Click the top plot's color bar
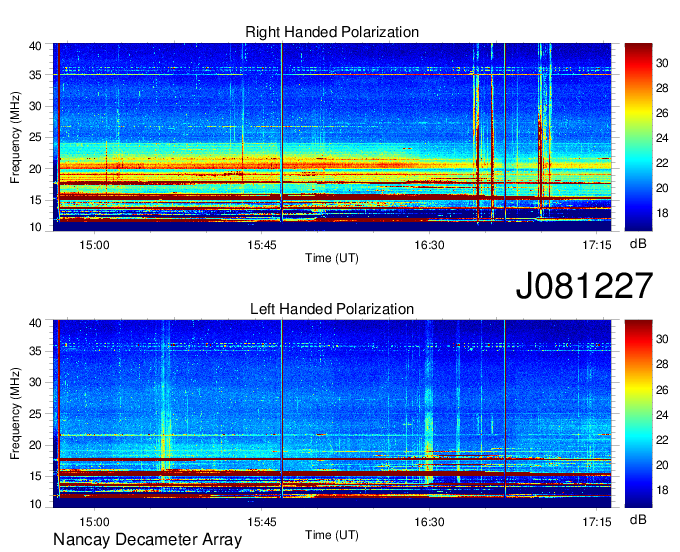This screenshot has width=680, height=552. (x=638, y=137)
